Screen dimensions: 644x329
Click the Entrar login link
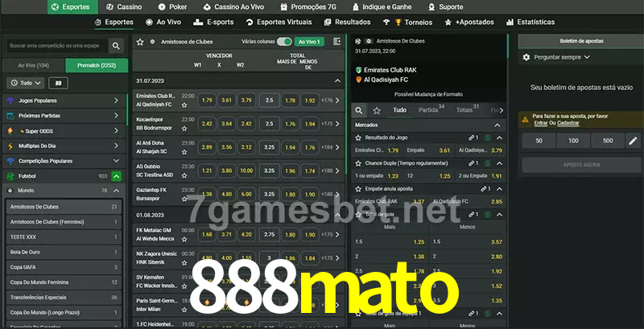tap(540, 123)
